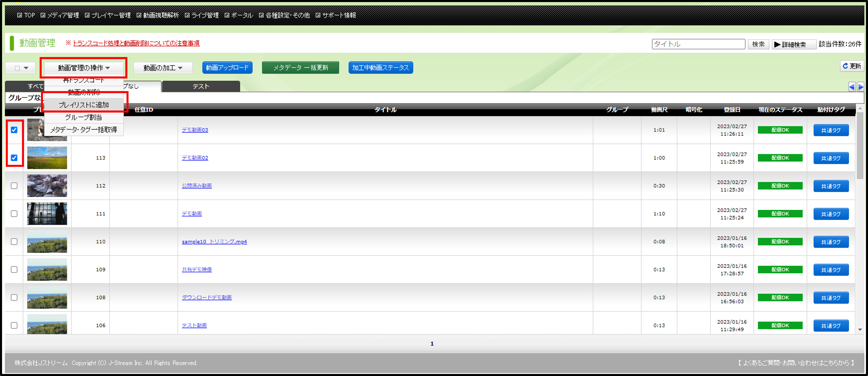Open プレイヤー管理 menu
This screenshot has height=376, width=868.
coord(108,15)
